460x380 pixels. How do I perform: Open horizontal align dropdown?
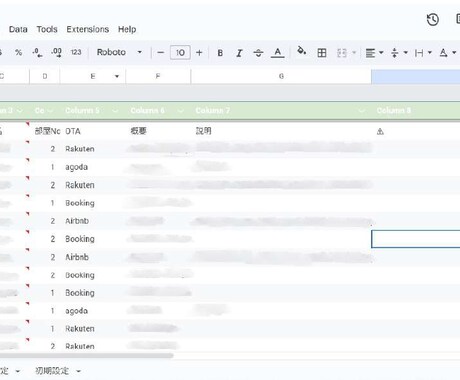374,53
